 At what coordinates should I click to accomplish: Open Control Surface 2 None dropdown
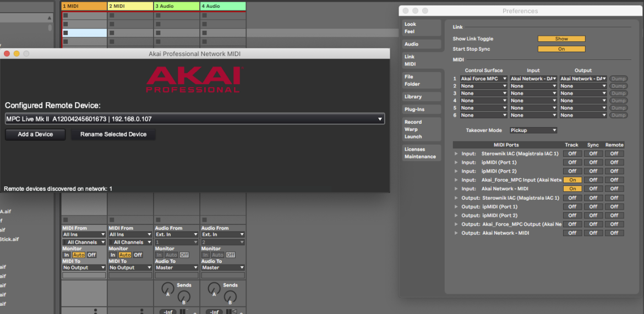point(484,86)
